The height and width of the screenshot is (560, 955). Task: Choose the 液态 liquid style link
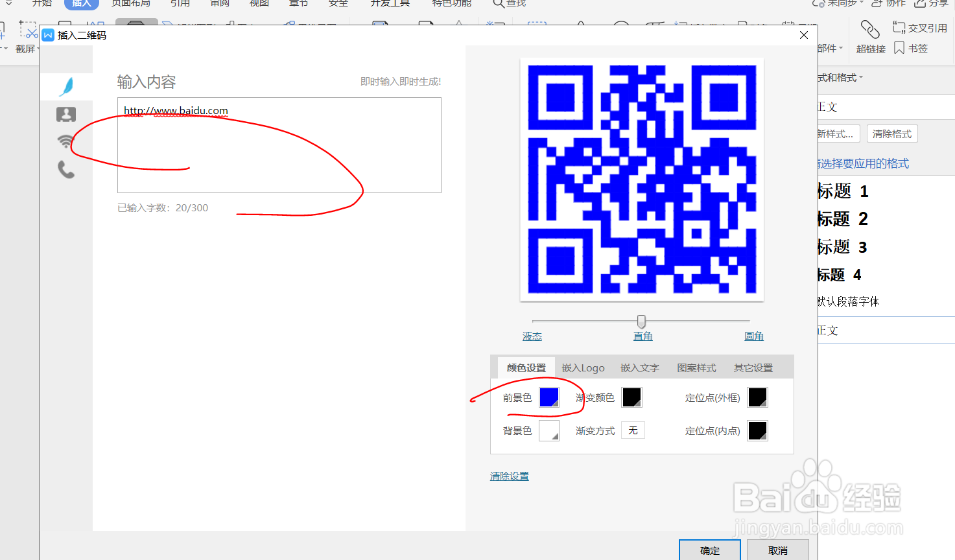pyautogui.click(x=532, y=336)
